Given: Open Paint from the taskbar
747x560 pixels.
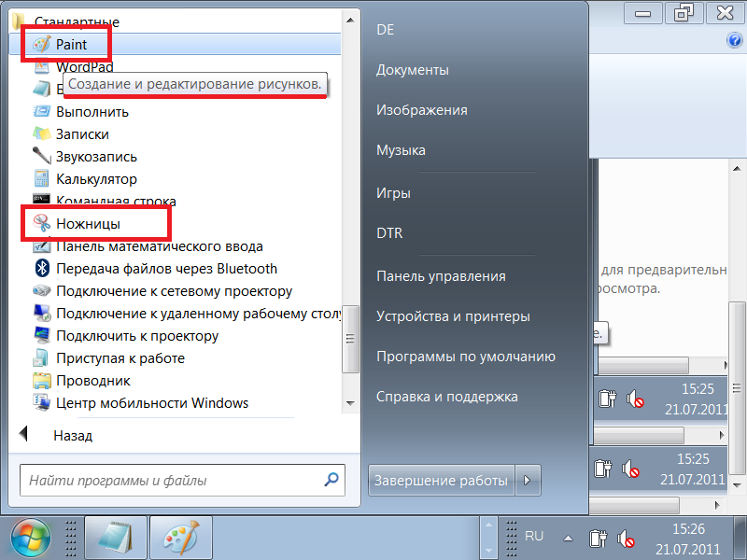Looking at the screenshot, I should click(180, 537).
